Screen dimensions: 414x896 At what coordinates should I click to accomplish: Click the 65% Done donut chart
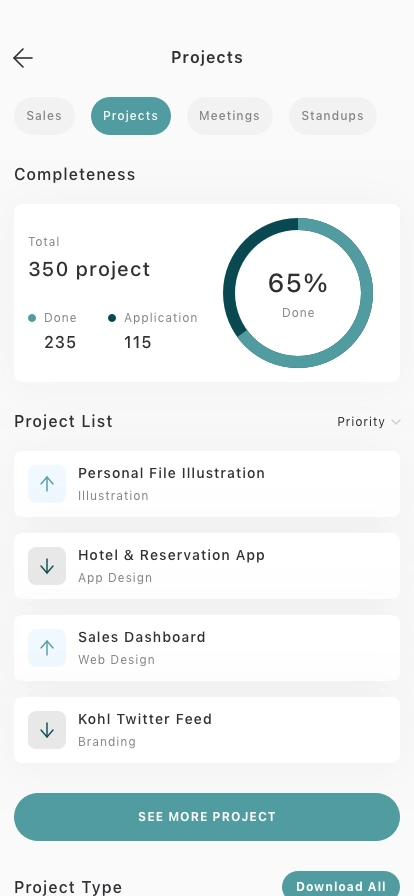(x=298, y=293)
